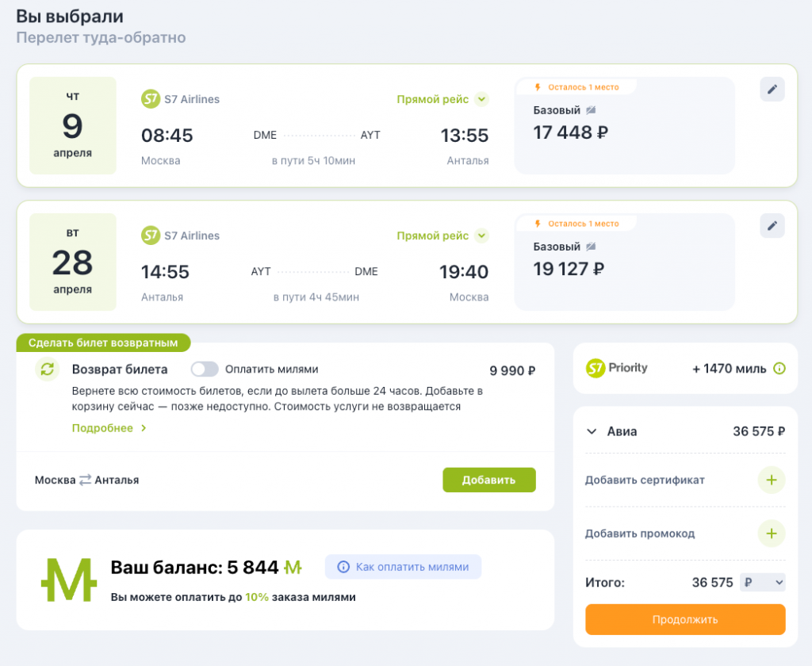This screenshot has width=812, height=666.
Task: Collapse the Авиа price breakdown chevron
Action: pyautogui.click(x=592, y=431)
